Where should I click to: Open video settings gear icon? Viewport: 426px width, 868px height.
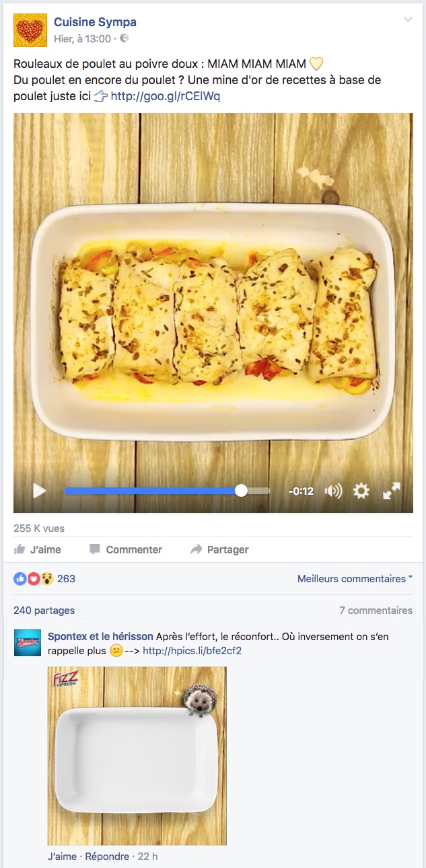click(361, 491)
